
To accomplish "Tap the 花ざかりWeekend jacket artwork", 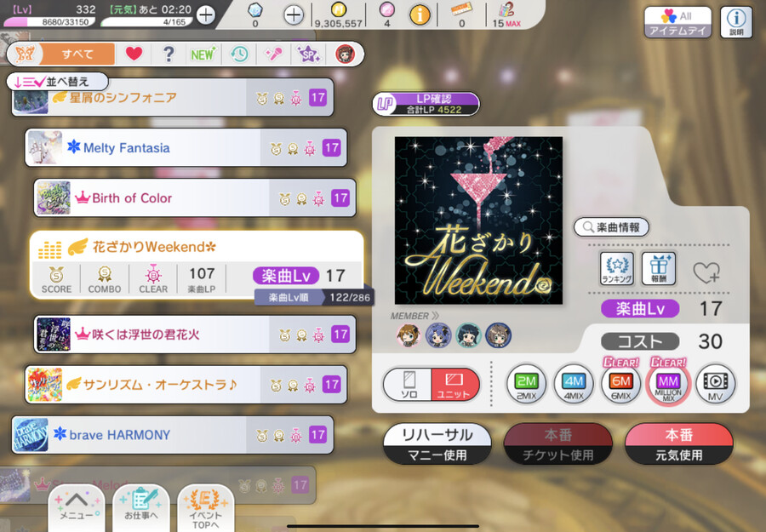I will click(x=478, y=220).
